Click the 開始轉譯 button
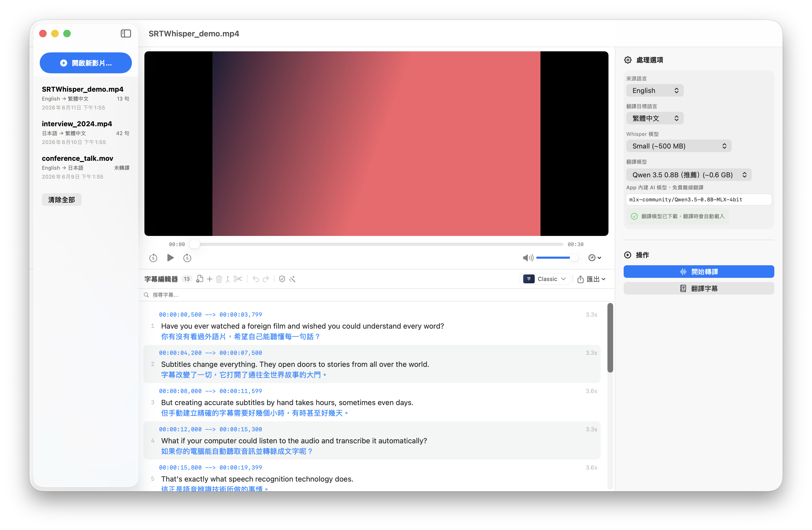 click(x=698, y=272)
